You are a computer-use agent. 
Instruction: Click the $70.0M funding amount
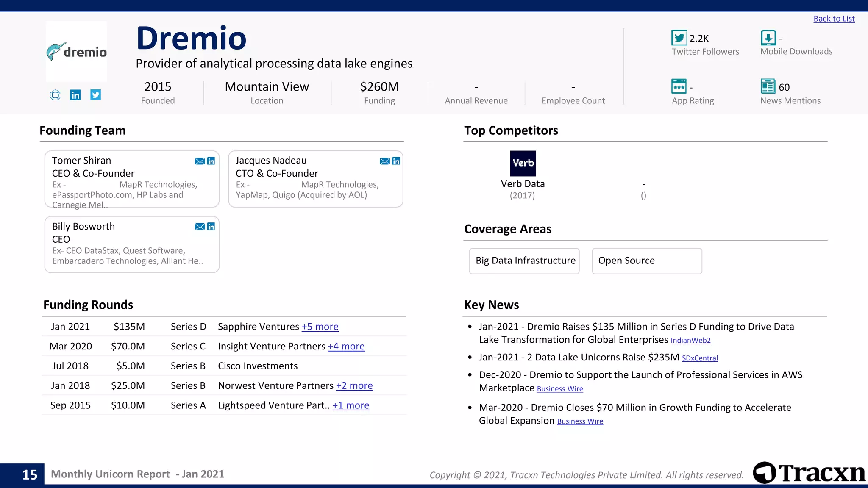(x=128, y=346)
